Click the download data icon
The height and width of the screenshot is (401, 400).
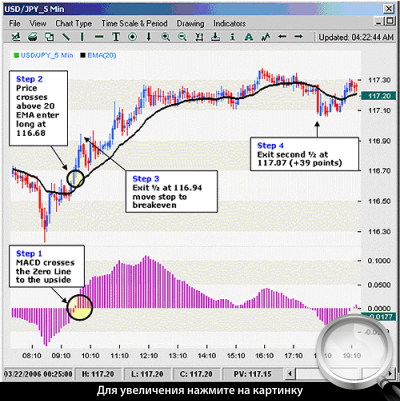(x=216, y=36)
